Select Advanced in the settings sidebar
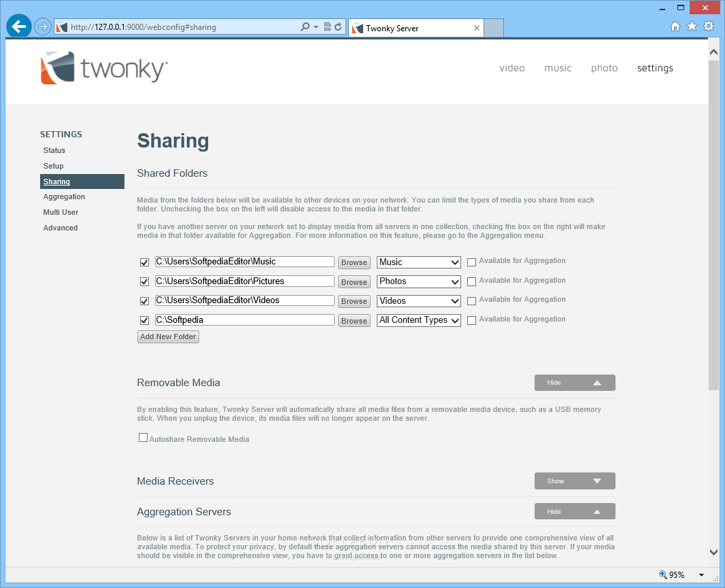The image size is (725, 588). tap(60, 228)
